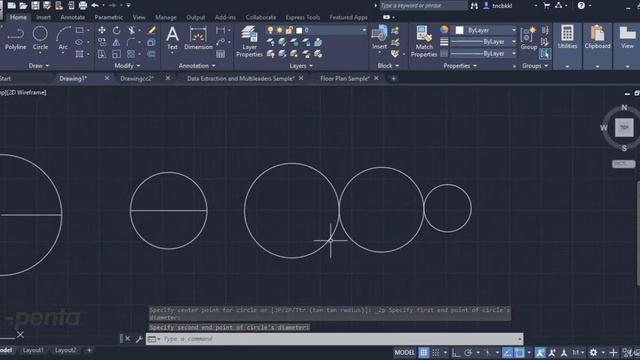Toggle object snap tracking in status bar
Viewport: 640px width, 360px height.
[x=507, y=352]
